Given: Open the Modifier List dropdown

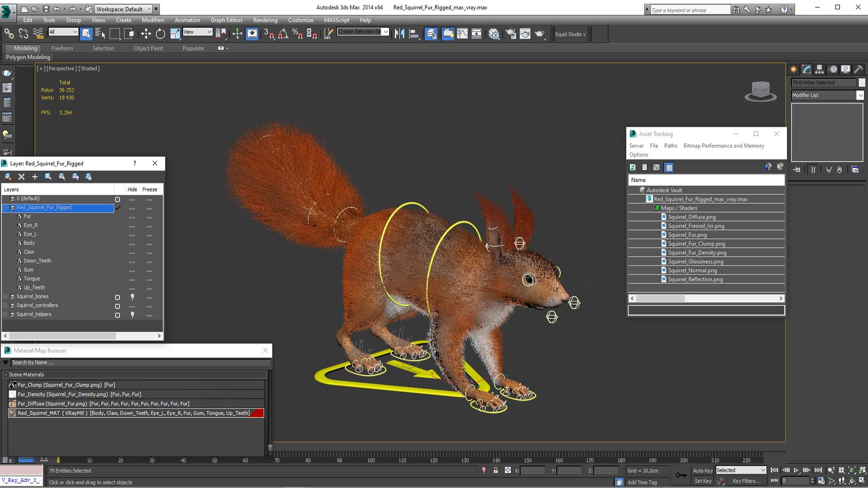Looking at the screenshot, I should point(827,95).
